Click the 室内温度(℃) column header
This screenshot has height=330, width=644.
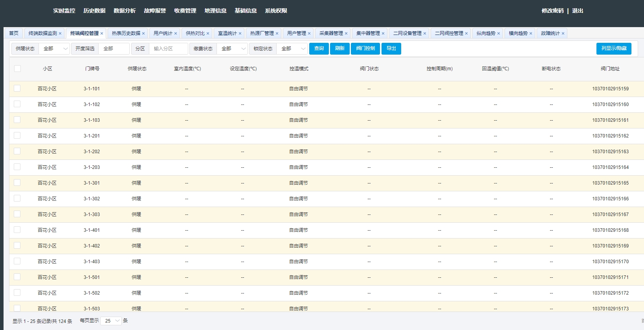coord(187,69)
